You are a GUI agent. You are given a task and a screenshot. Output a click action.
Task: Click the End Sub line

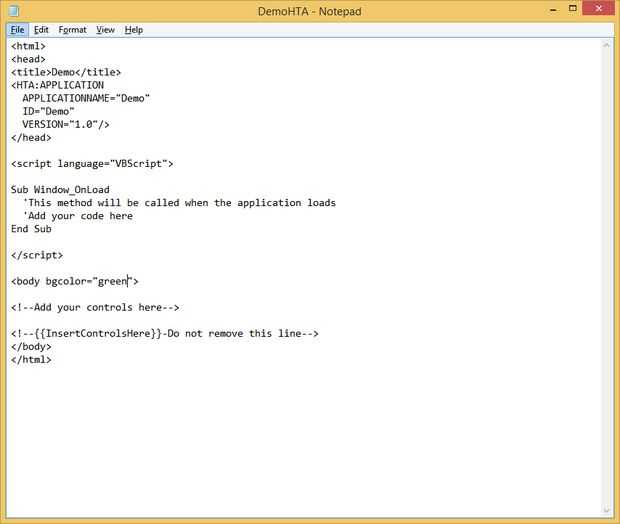click(31, 229)
